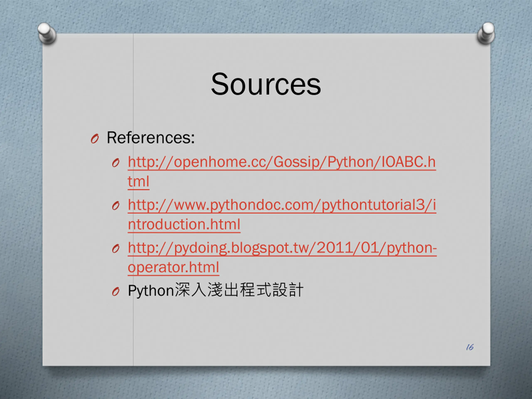Select the 'Sources' slide title

coord(266,84)
